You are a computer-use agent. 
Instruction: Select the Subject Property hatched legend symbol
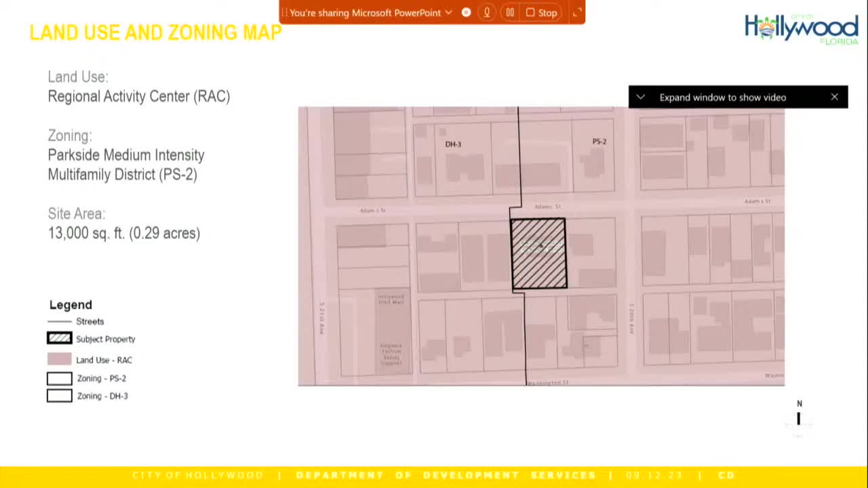[x=59, y=338]
